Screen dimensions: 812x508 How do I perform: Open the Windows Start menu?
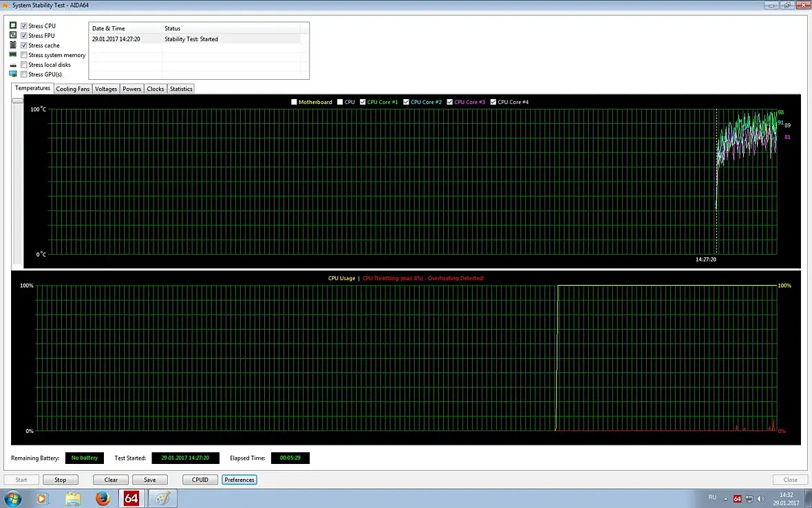tap(13, 498)
